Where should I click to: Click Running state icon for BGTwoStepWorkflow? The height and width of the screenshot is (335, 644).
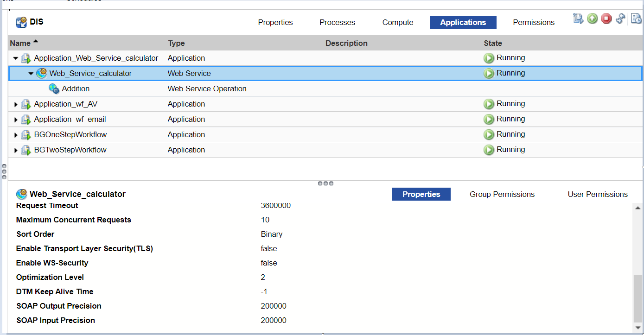coord(489,150)
